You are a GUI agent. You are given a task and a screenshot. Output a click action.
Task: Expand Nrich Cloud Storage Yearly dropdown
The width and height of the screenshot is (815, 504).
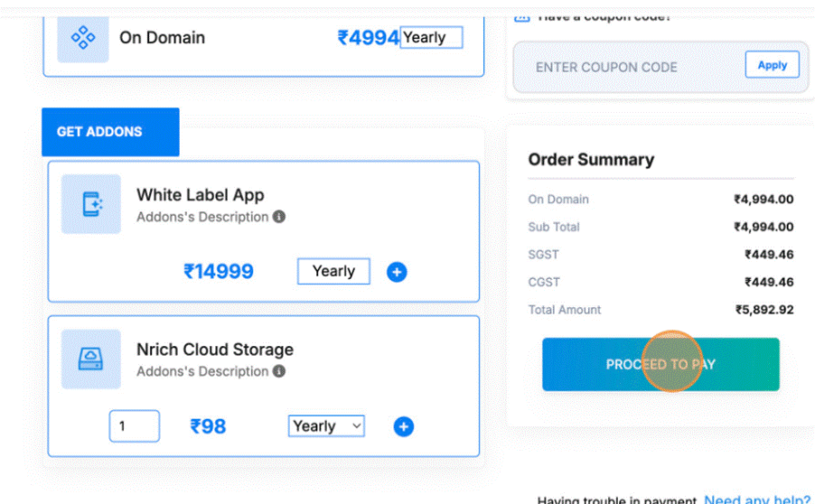(326, 426)
